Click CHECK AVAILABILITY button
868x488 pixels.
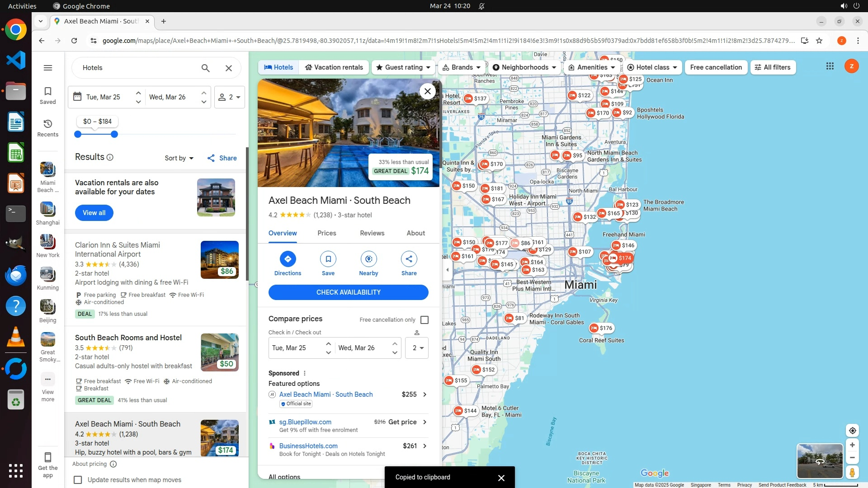tap(348, 292)
